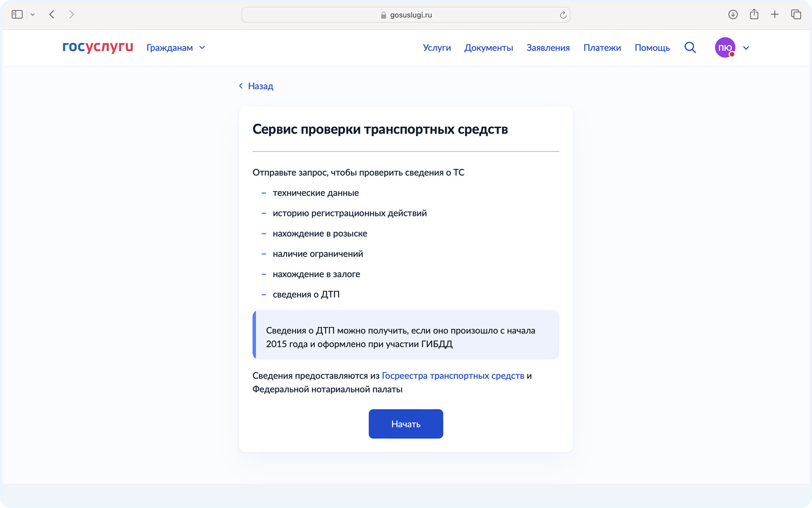This screenshot has width=812, height=508.
Task: Open the site search magnifier icon
Action: [x=690, y=48]
